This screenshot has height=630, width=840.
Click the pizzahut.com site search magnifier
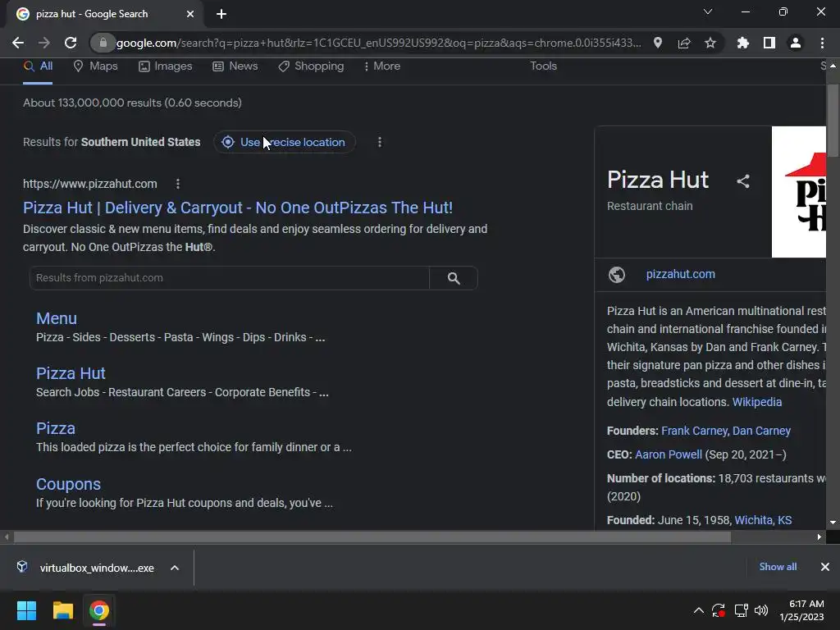454,278
